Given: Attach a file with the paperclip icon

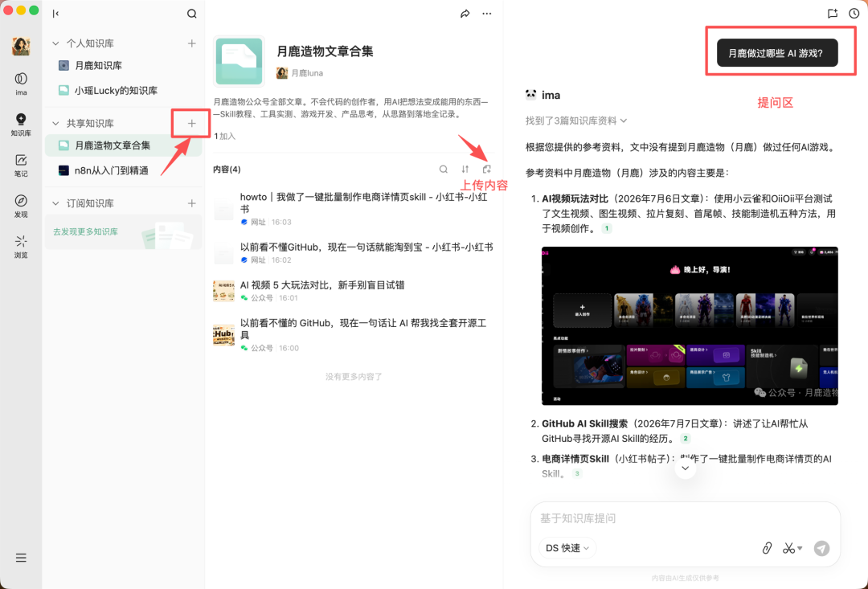Looking at the screenshot, I should (767, 548).
